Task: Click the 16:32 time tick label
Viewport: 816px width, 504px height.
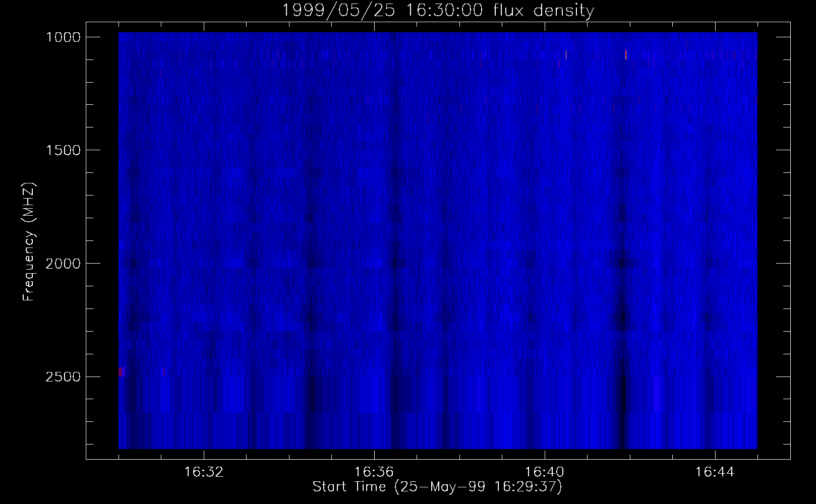Action: click(x=204, y=472)
